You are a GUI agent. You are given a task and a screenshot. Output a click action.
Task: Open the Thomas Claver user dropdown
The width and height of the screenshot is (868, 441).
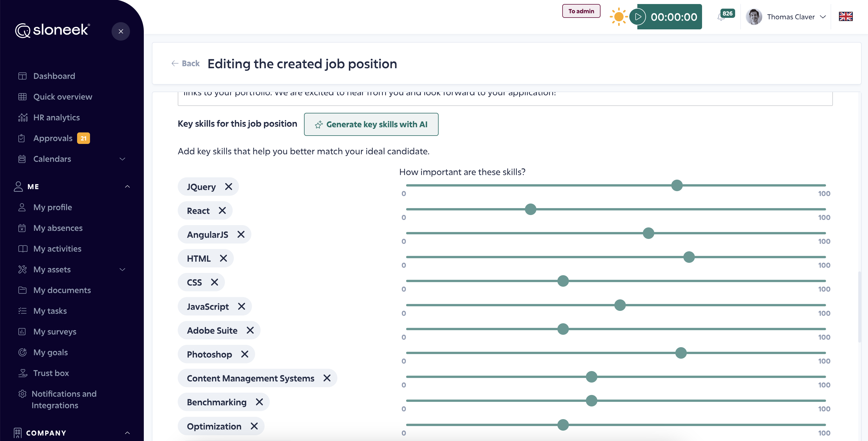pos(786,17)
